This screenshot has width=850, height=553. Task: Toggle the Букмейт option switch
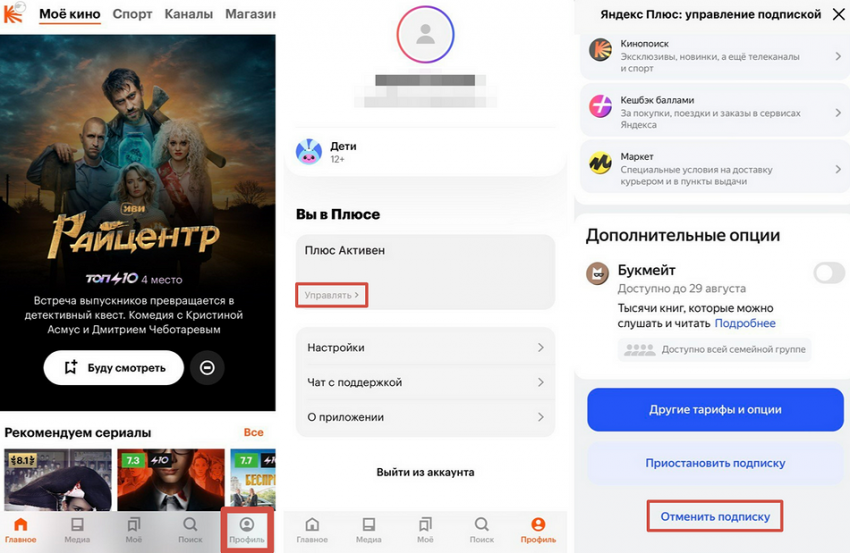pyautogui.click(x=829, y=273)
